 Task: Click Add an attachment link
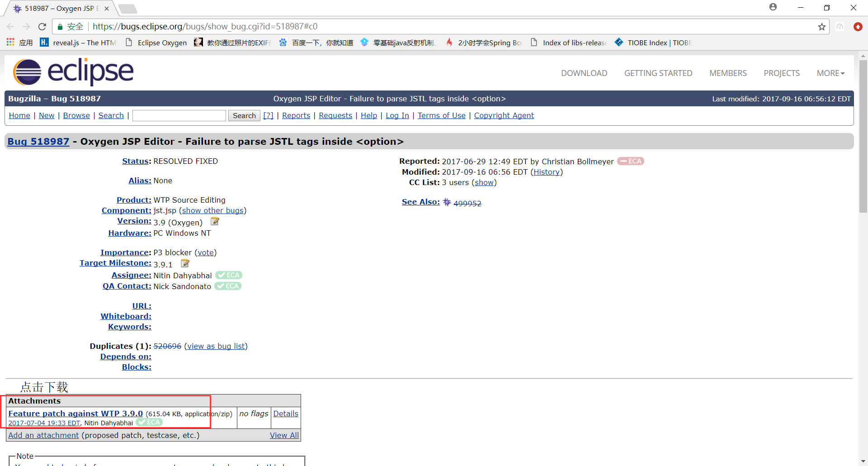click(x=43, y=435)
